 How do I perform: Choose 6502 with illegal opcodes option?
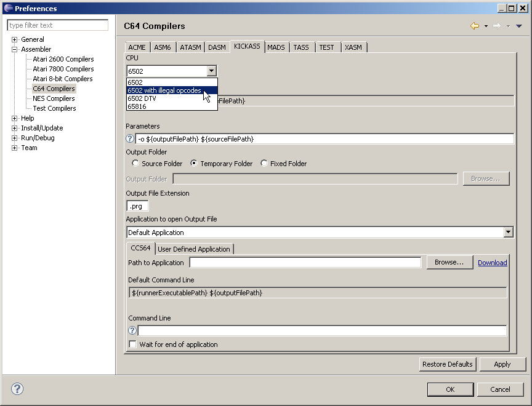[x=164, y=90]
